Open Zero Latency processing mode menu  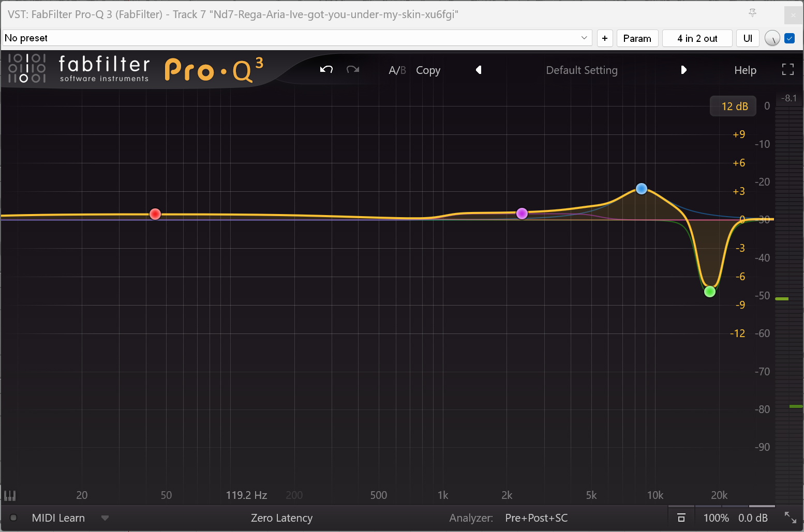(x=281, y=518)
